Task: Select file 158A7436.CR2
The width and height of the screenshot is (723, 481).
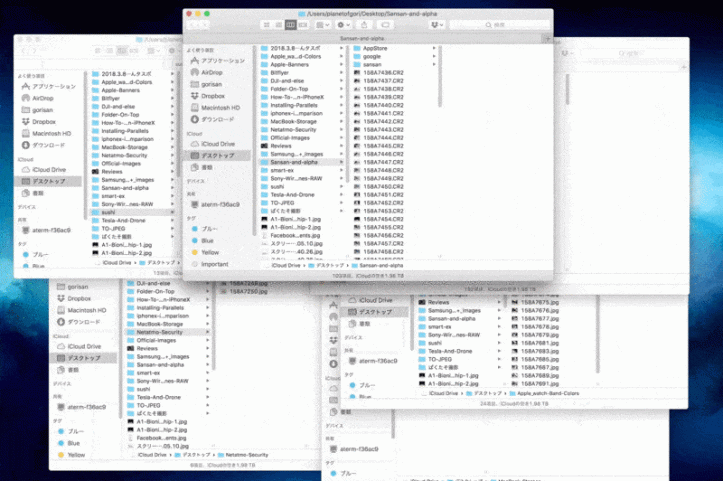Action: click(x=379, y=73)
